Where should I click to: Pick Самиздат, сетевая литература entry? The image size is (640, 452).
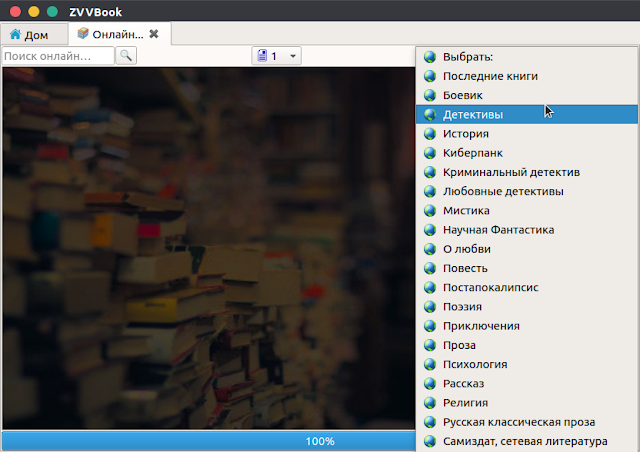(x=527, y=441)
